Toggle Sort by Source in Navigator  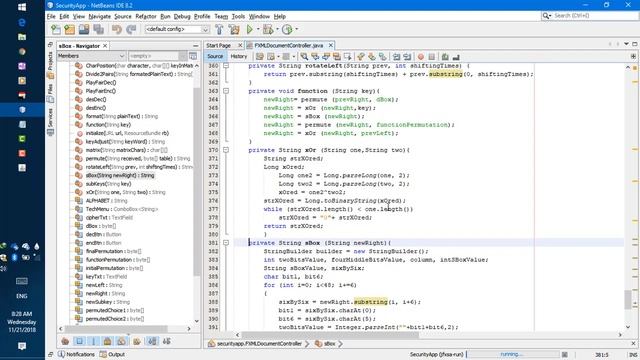167,341
